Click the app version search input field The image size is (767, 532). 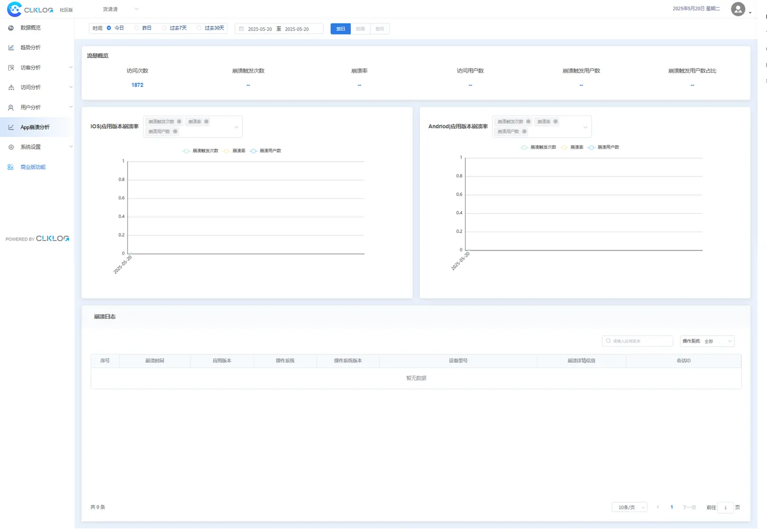638,341
